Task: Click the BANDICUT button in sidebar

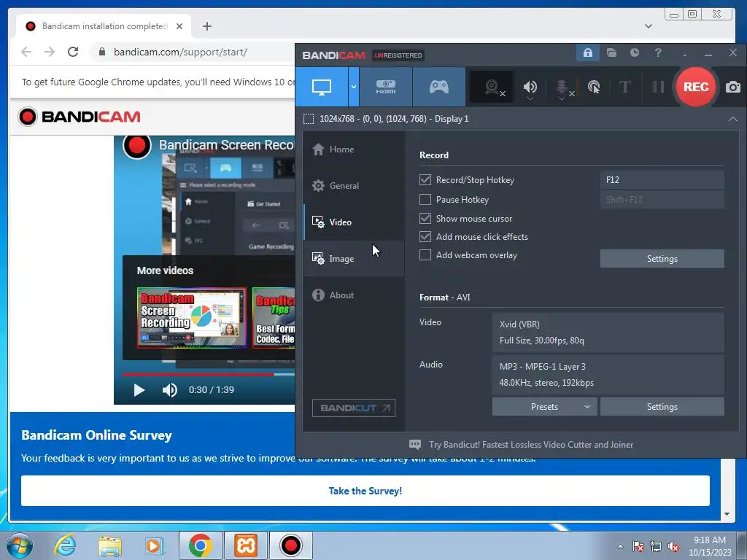Action: 354,408
